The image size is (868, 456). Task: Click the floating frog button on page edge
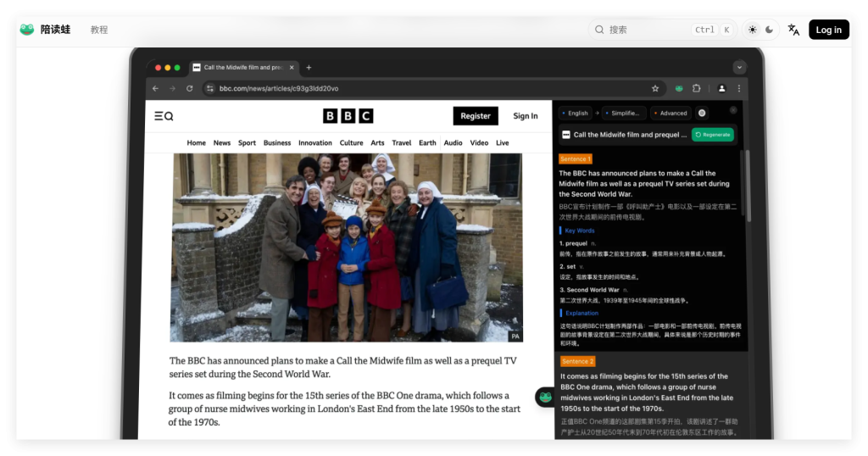[x=545, y=398]
